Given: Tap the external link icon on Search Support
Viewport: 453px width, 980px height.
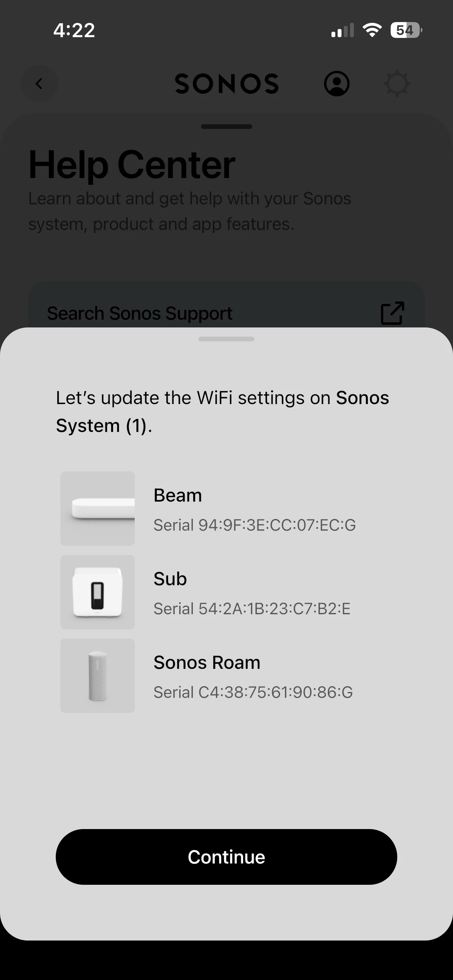Looking at the screenshot, I should coord(392,313).
